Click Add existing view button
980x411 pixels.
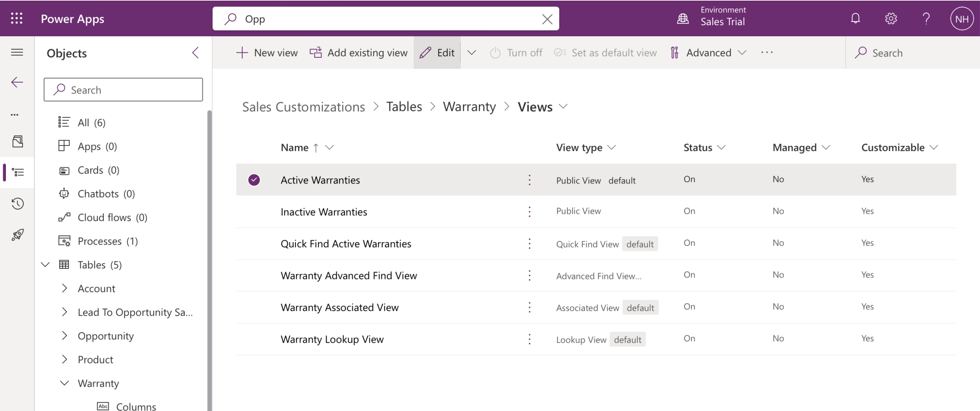coord(358,53)
